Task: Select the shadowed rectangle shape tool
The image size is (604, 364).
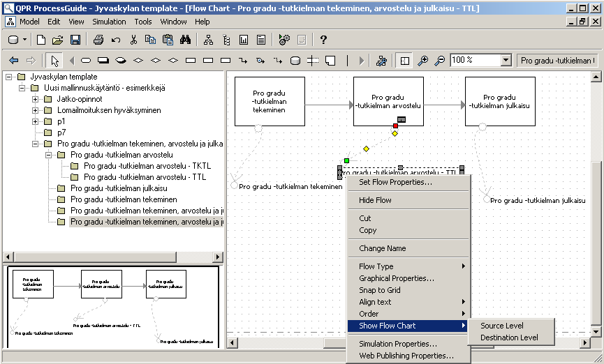Action: [x=103, y=61]
